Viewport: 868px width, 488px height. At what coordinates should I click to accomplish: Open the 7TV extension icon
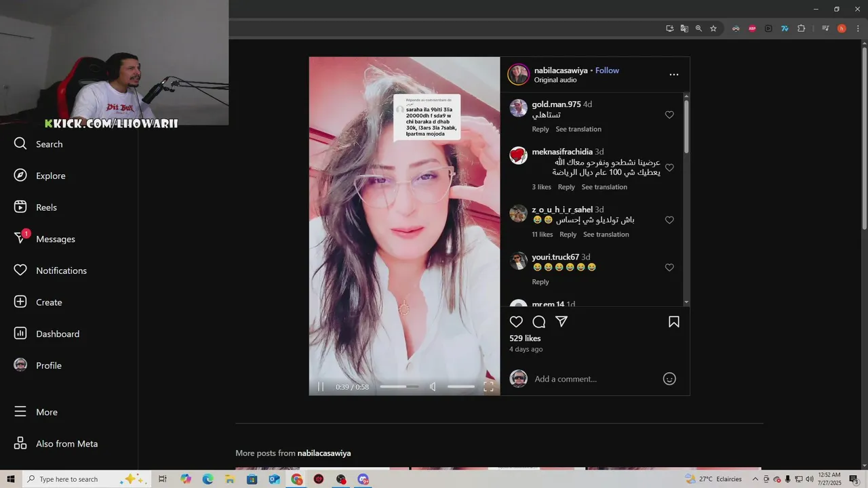[785, 28]
